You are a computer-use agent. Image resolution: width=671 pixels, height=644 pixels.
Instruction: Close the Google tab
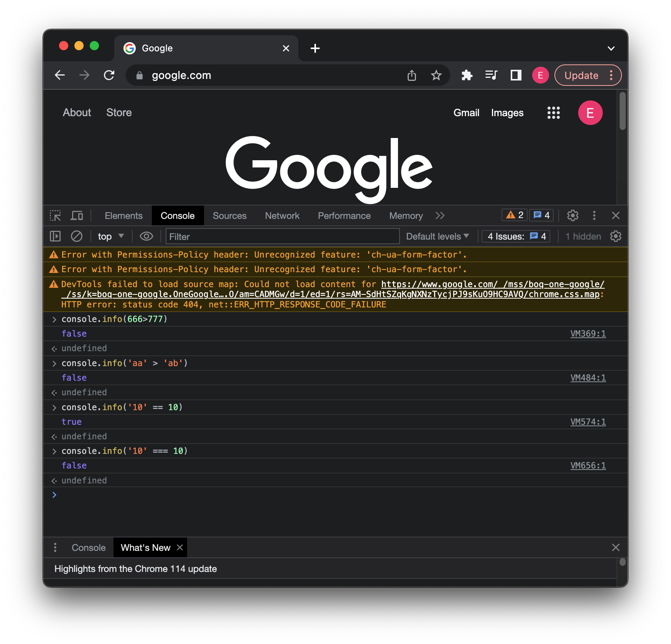[x=286, y=48]
